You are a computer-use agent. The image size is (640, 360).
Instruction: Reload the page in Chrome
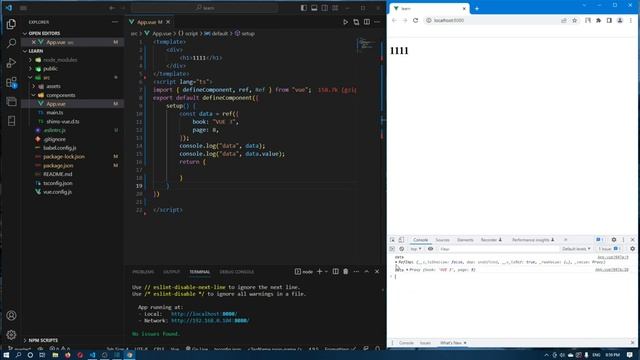pyautogui.click(x=416, y=20)
